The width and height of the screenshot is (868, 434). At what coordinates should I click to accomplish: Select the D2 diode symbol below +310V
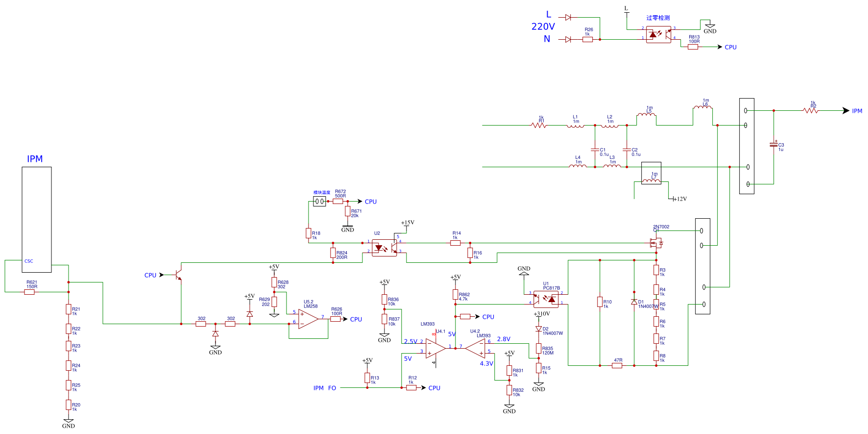538,329
